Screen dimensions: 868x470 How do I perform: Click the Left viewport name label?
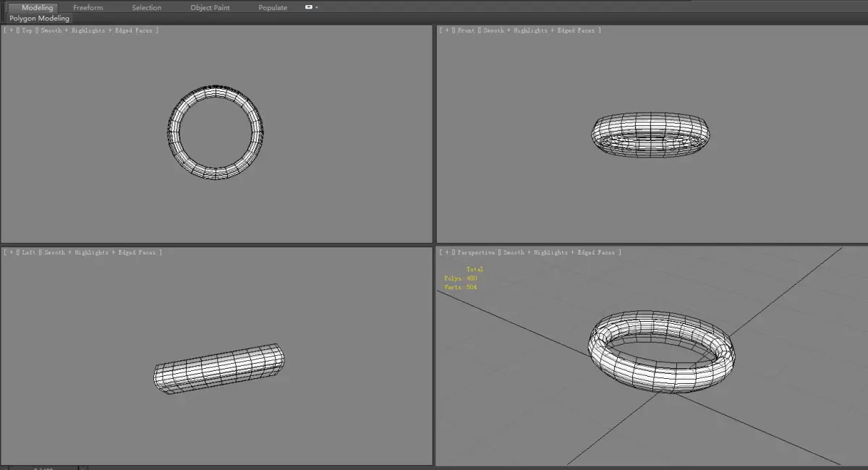[x=29, y=252]
